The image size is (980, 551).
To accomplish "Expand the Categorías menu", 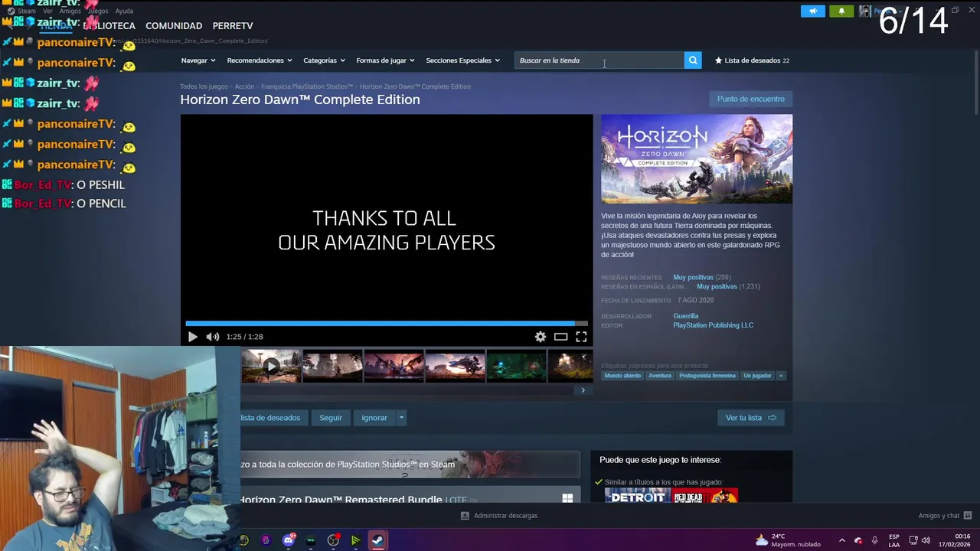I will pyautogui.click(x=324, y=60).
